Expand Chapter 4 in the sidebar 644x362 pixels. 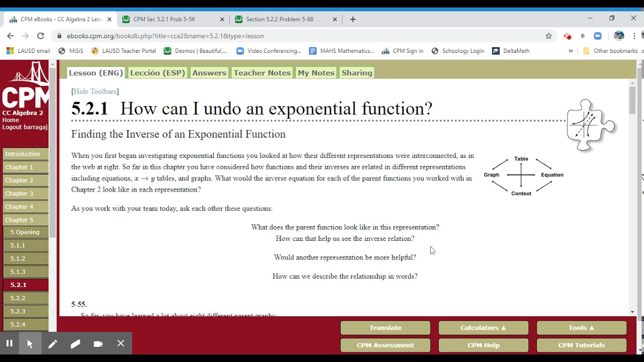[25, 207]
